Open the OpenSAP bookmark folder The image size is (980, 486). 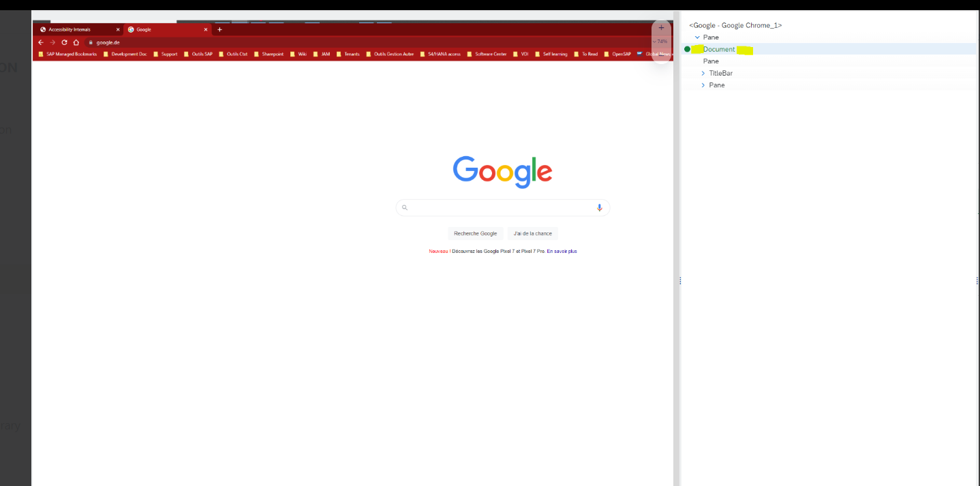click(617, 54)
